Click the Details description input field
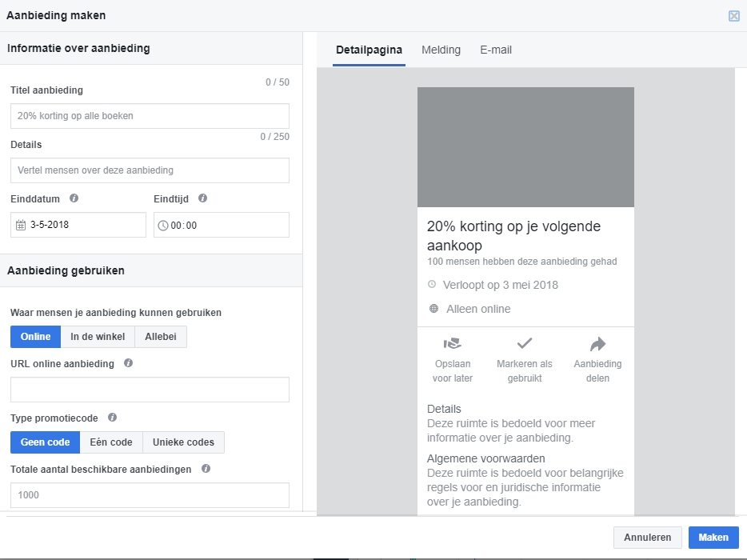The image size is (747, 560). (149, 170)
